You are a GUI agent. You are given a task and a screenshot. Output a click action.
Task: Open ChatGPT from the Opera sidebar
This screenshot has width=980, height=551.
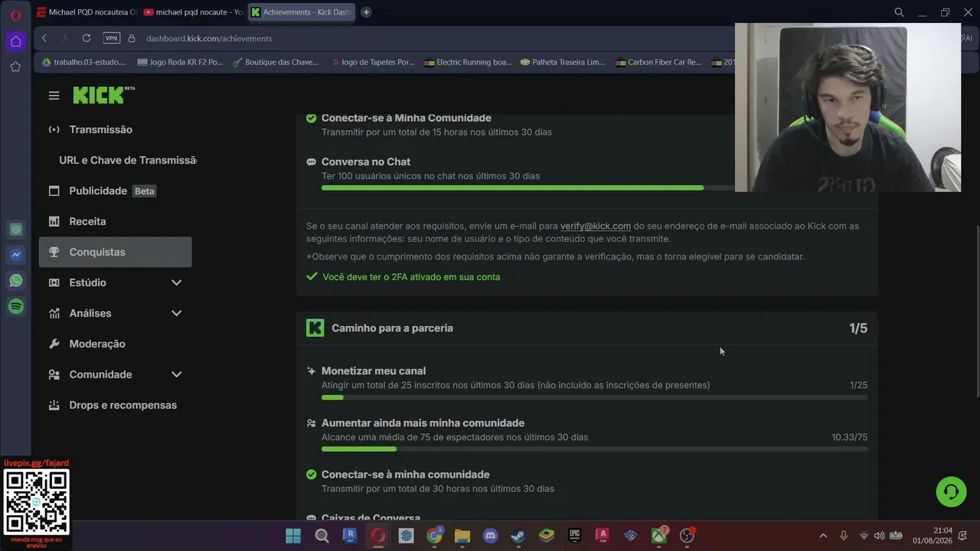pyautogui.click(x=15, y=229)
